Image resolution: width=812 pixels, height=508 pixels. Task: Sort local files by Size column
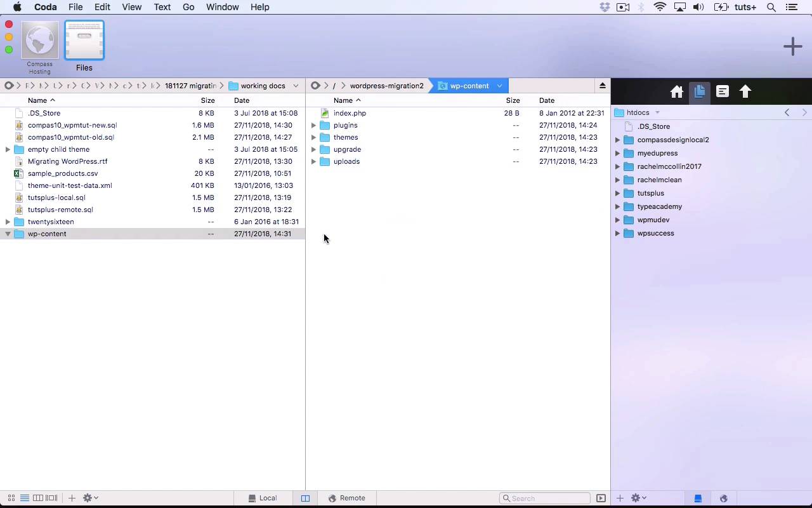pos(207,100)
